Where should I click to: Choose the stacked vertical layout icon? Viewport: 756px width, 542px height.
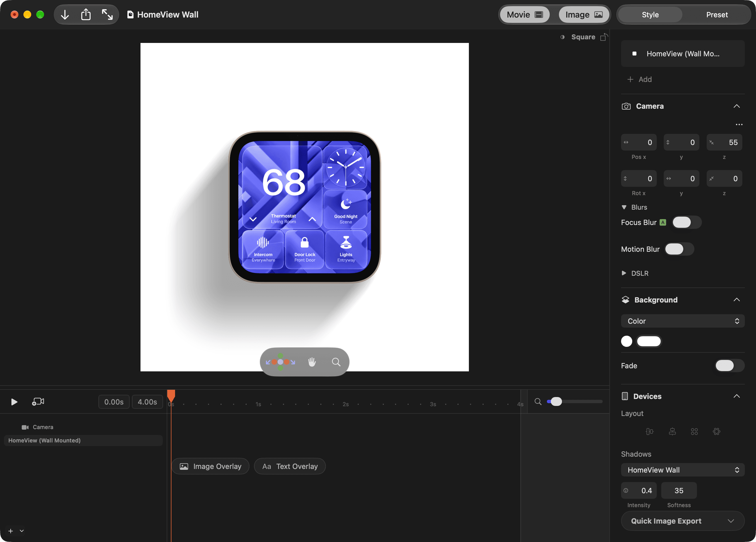[x=672, y=432]
